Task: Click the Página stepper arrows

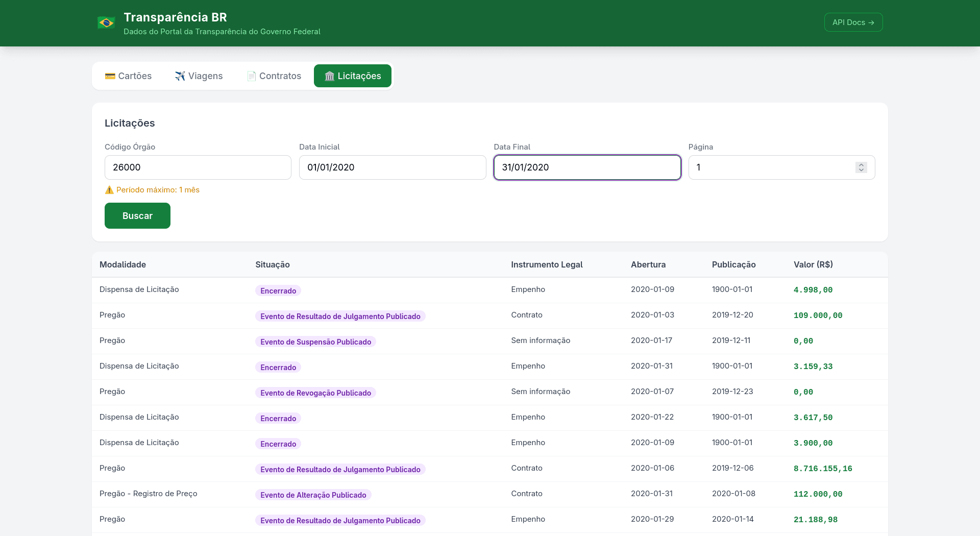Action: pyautogui.click(x=861, y=167)
